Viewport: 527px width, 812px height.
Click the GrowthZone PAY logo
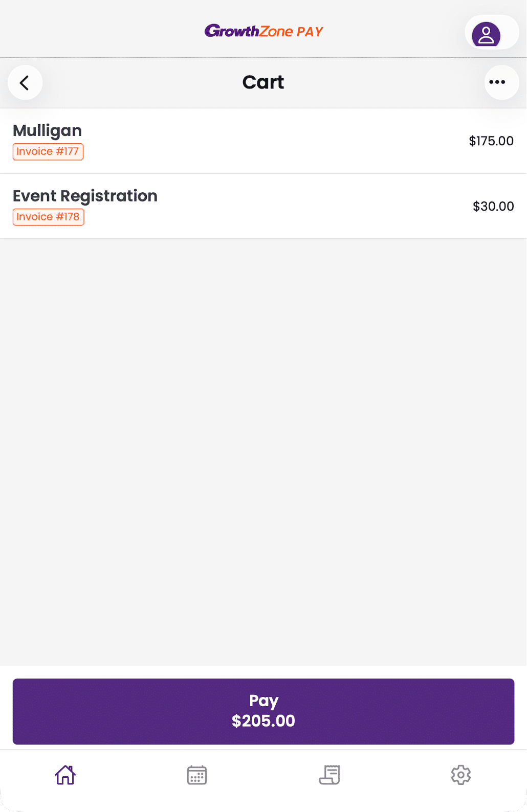[263, 32]
